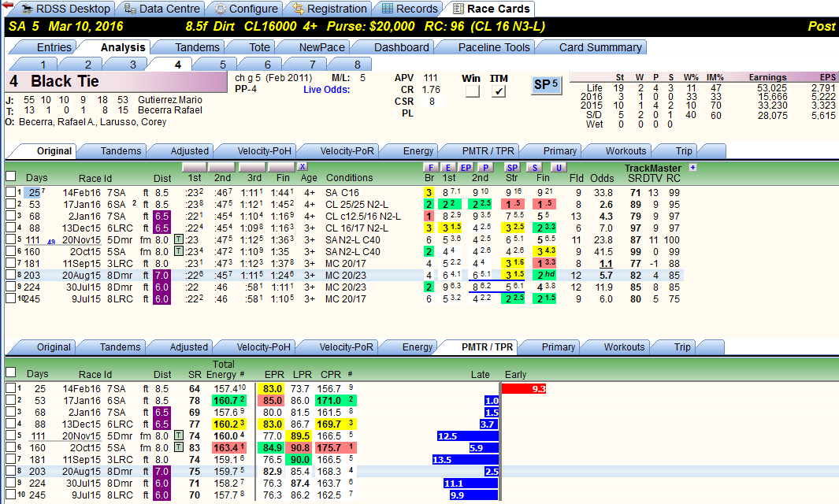
Task: Click the blue 13.5 Late bar
Action: coord(465,460)
